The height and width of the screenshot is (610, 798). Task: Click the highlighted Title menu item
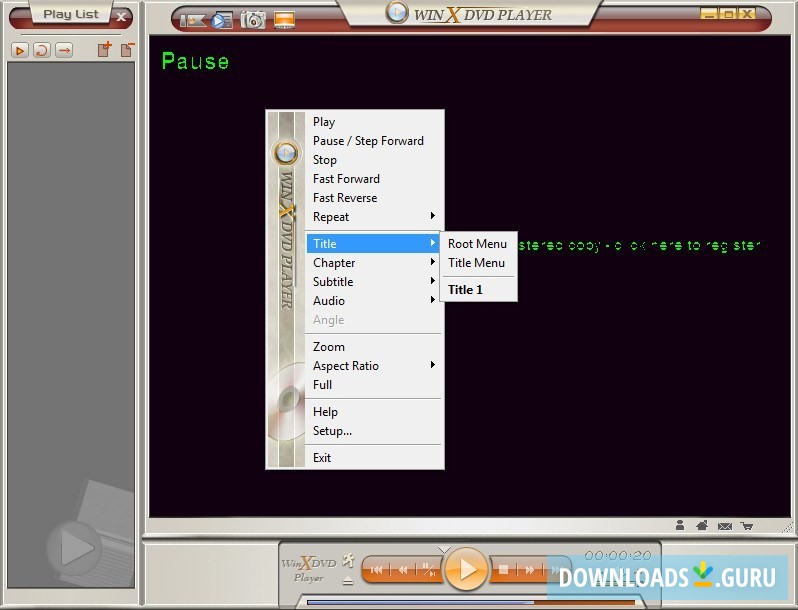375,244
